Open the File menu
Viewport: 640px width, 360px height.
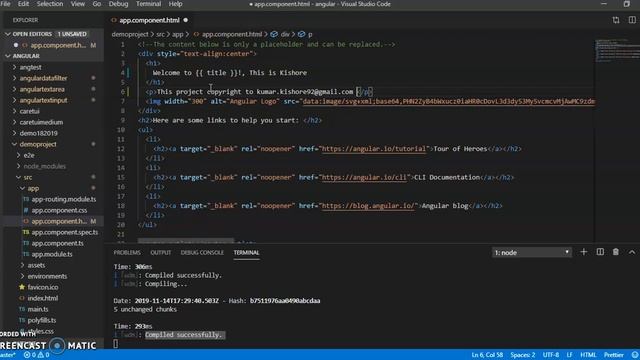[x=6, y=4]
